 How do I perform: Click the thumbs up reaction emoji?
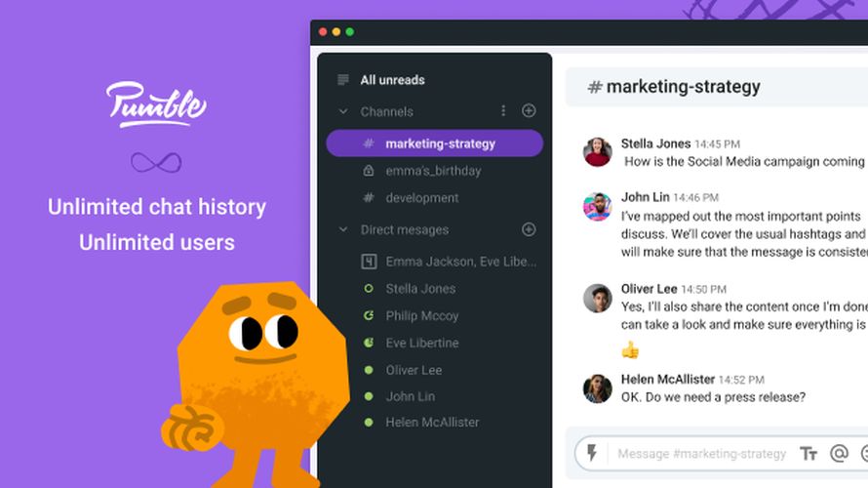point(630,350)
